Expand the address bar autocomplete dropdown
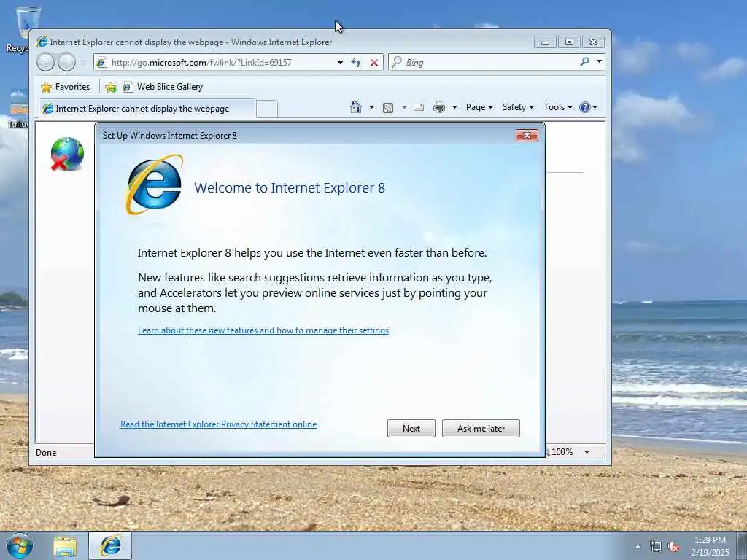 (x=340, y=63)
